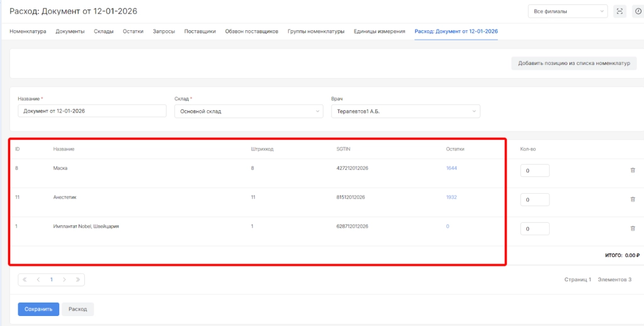Click the blue Сохранить button
Image resolution: width=644 pixels, height=326 pixels.
coord(38,309)
